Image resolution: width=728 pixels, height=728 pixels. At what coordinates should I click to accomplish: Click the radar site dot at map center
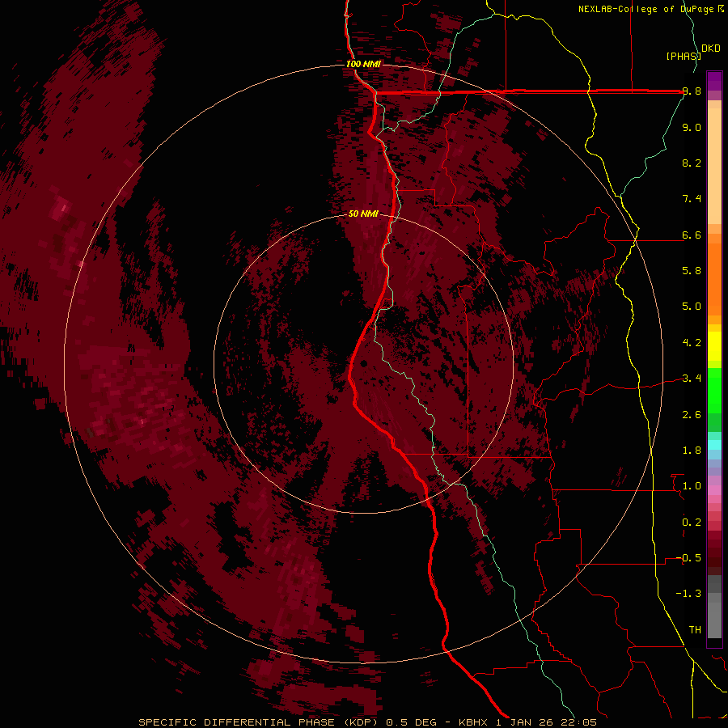[363, 363]
